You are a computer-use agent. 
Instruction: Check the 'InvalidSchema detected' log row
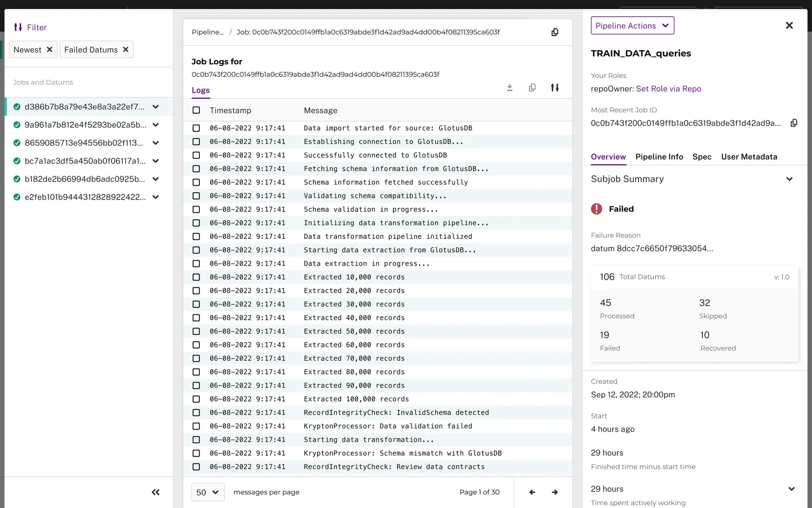point(196,413)
